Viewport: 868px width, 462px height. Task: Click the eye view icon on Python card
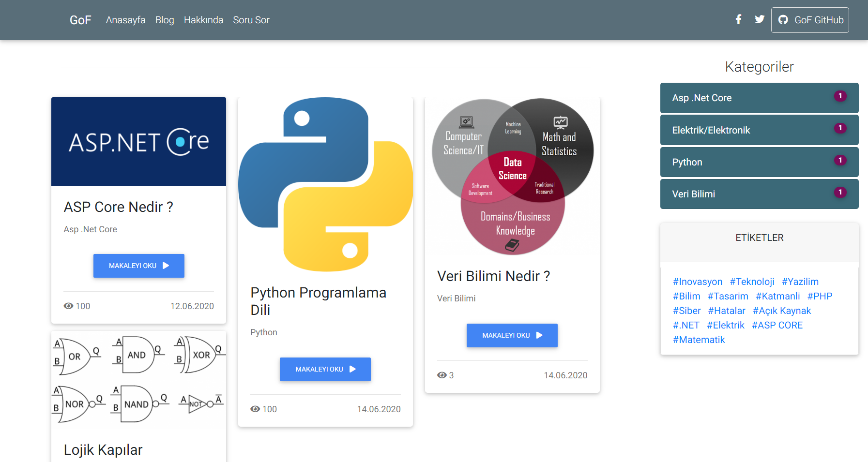[255, 409]
